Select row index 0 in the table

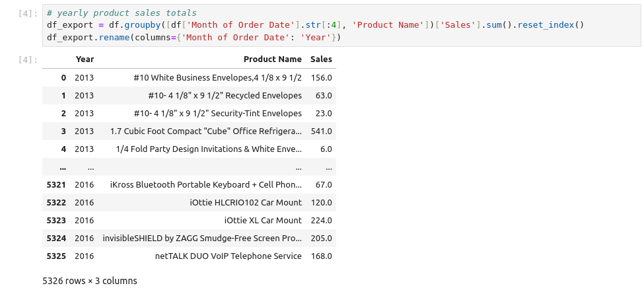(63, 78)
